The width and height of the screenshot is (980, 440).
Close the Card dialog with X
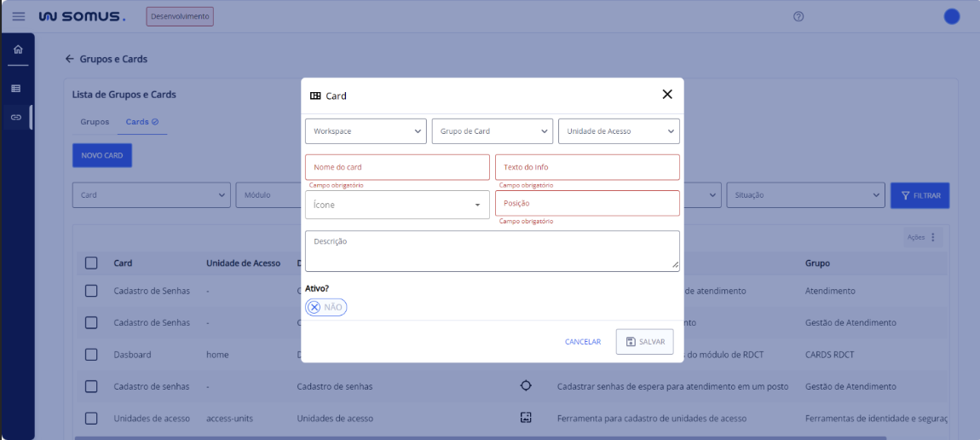[667, 95]
